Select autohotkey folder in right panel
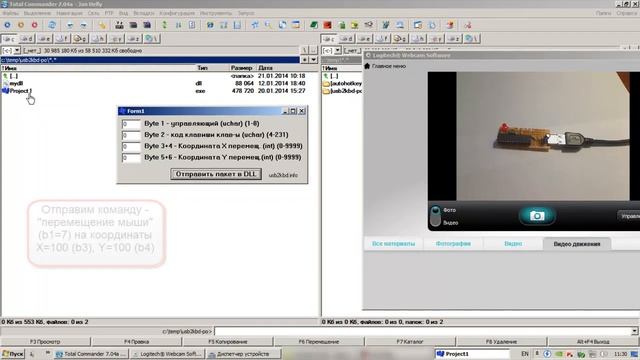This screenshot has width=640, height=360. 342,83
